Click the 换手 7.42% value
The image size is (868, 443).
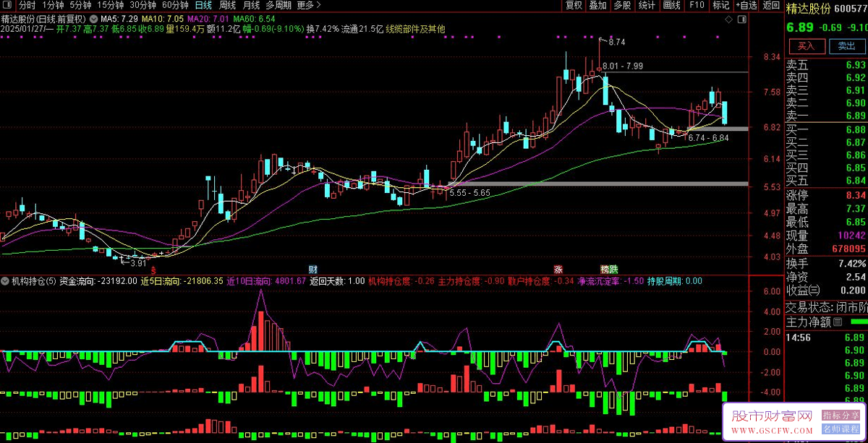[x=854, y=263]
